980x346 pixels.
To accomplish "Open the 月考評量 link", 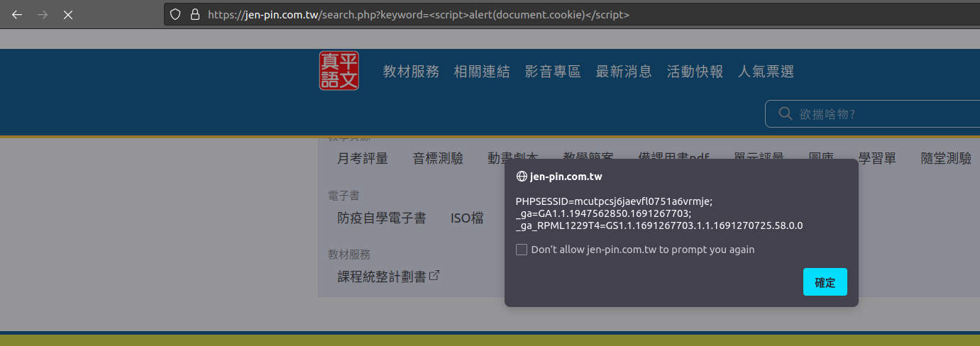I will click(x=363, y=159).
